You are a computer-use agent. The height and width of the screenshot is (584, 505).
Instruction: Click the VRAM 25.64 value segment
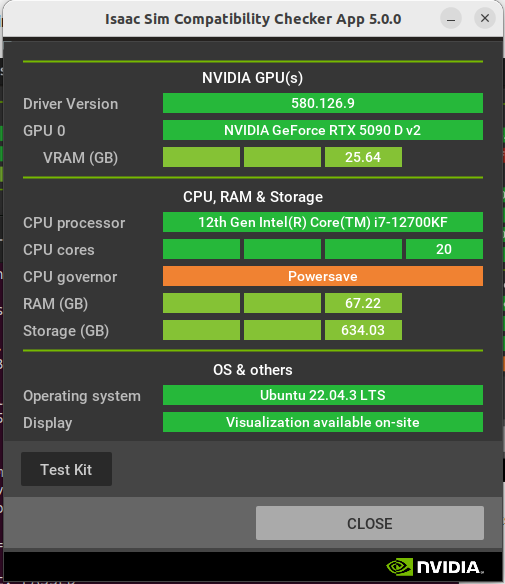pyautogui.click(x=363, y=157)
